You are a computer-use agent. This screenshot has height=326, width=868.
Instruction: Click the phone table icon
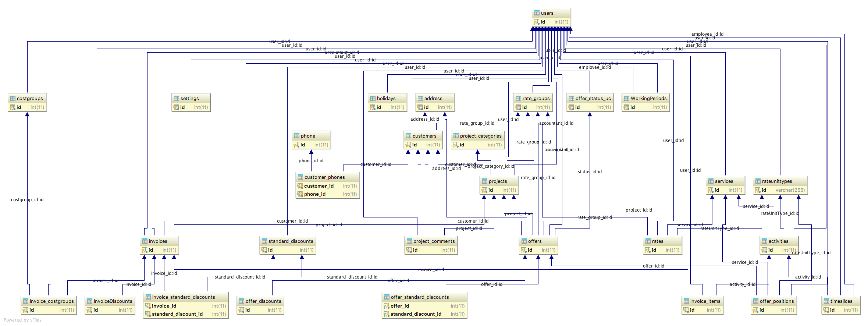pos(297,136)
